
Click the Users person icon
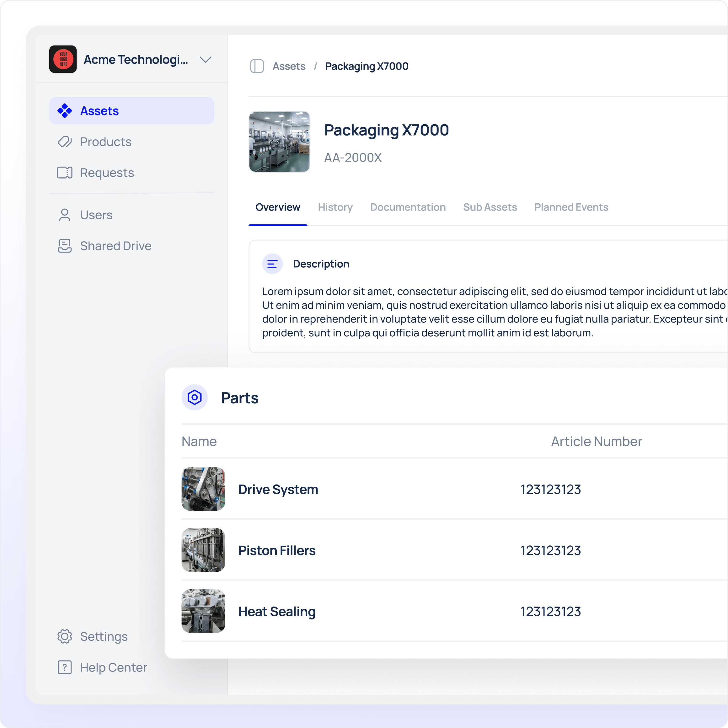pos(64,215)
